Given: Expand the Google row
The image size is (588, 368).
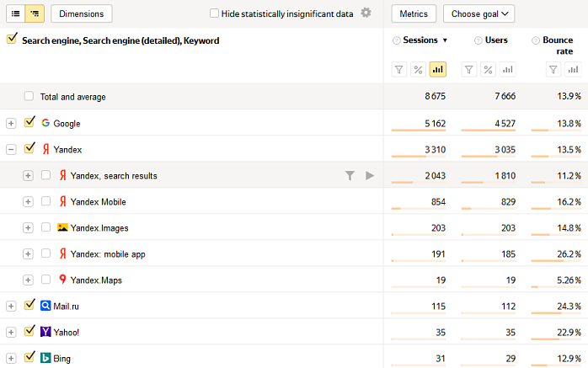Looking at the screenshot, I should 11,123.
